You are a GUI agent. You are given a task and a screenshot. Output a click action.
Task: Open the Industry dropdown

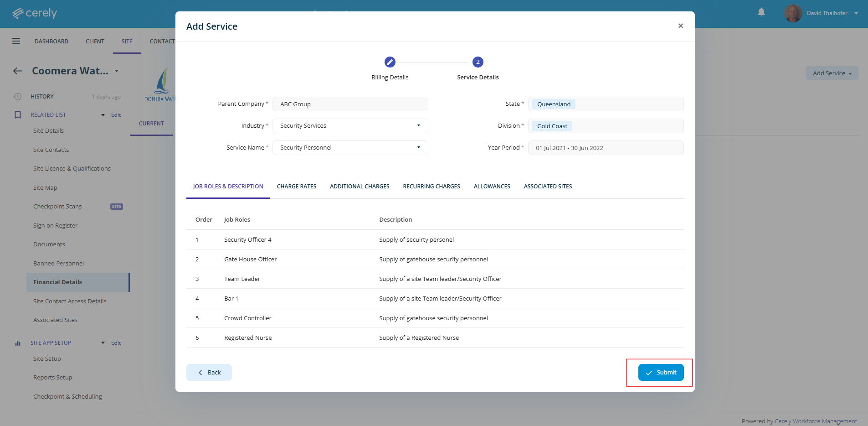pyautogui.click(x=350, y=126)
